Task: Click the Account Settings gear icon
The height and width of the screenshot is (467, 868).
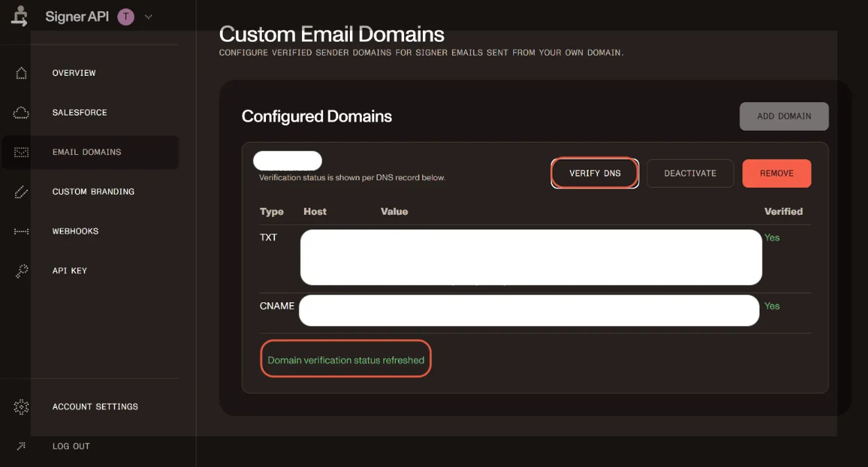Action: (x=22, y=407)
